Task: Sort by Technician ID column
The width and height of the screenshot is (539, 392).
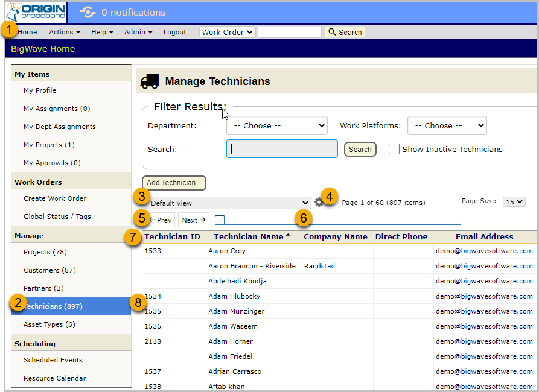Action: [x=172, y=237]
